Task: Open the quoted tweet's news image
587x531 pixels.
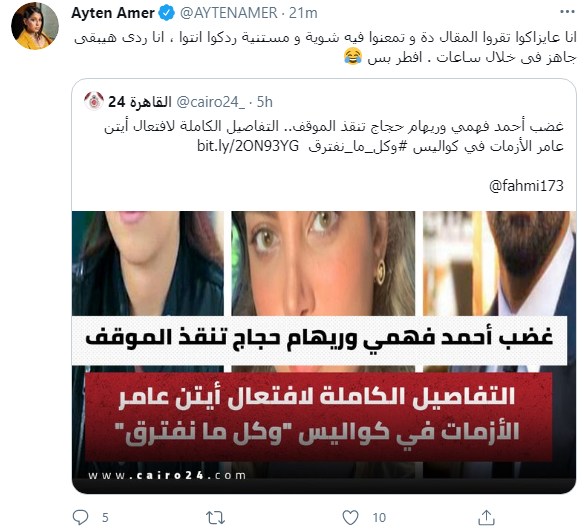Action: pyautogui.click(x=324, y=352)
